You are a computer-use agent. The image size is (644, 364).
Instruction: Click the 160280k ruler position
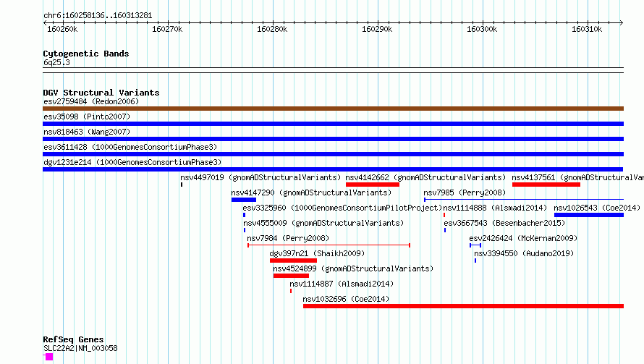click(x=272, y=29)
